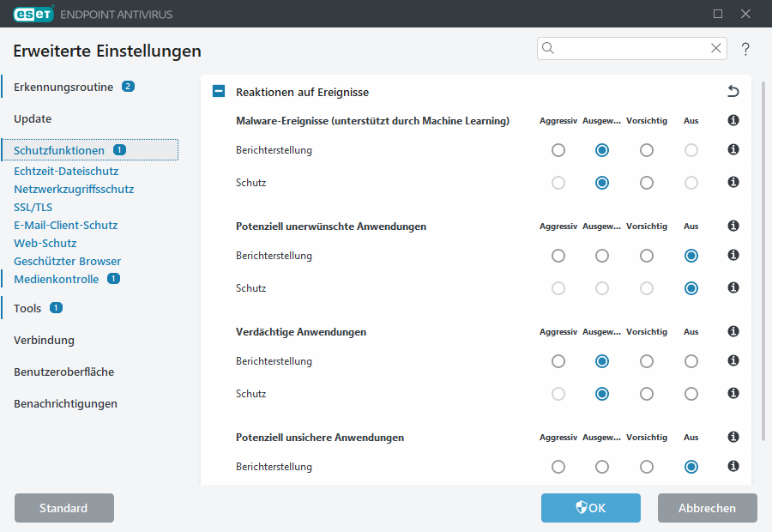The width and height of the screenshot is (772, 532).
Task: Open info for Malware-Ereignisse Berichterstellung row
Action: (733, 149)
